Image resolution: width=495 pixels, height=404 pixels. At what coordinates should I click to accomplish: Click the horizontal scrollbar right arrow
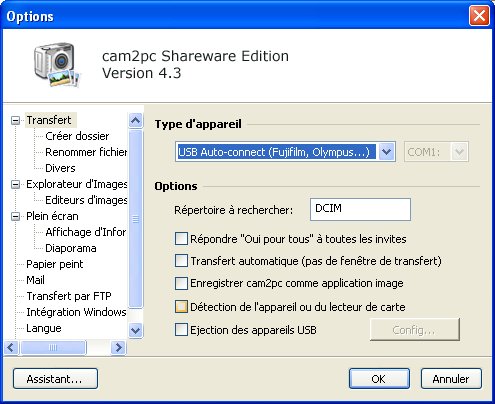(118, 347)
